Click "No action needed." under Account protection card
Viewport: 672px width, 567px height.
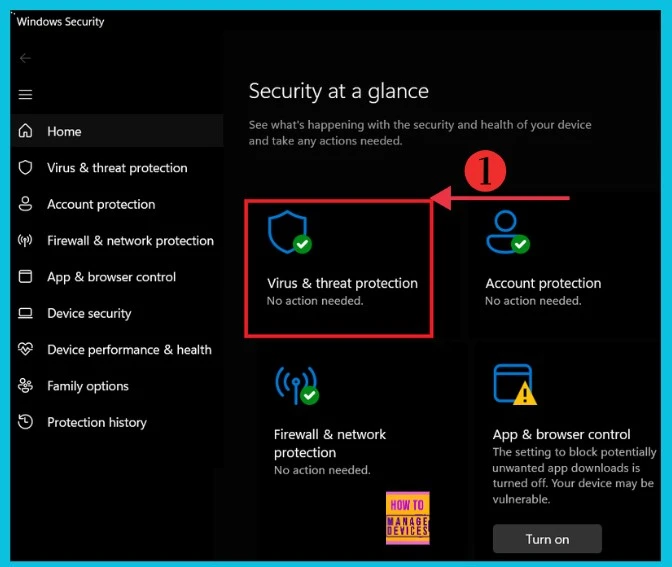click(533, 301)
